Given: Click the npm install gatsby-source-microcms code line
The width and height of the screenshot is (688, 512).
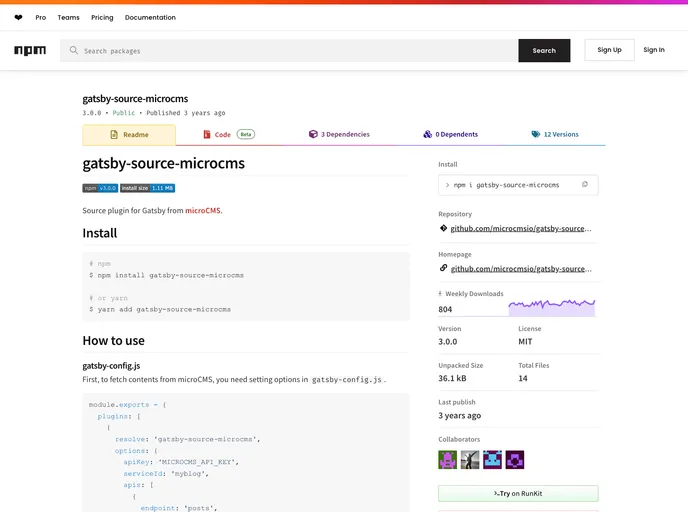Looking at the screenshot, I should tap(166, 276).
